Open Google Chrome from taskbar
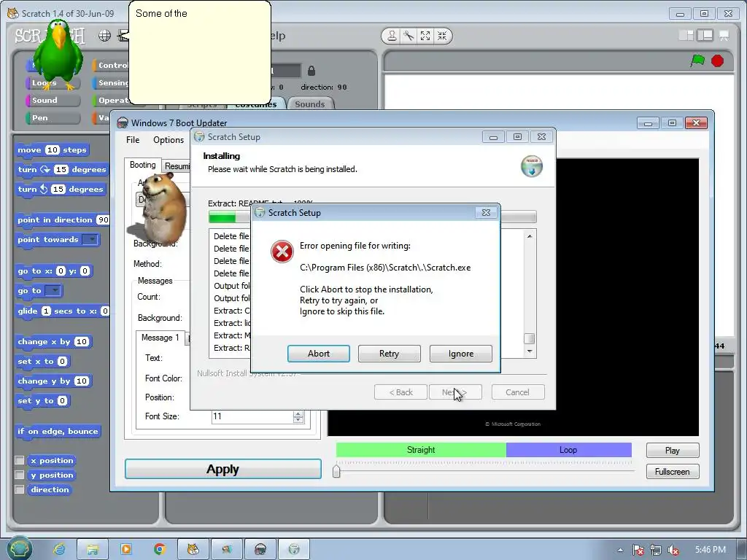The image size is (747, 560). 160,549
